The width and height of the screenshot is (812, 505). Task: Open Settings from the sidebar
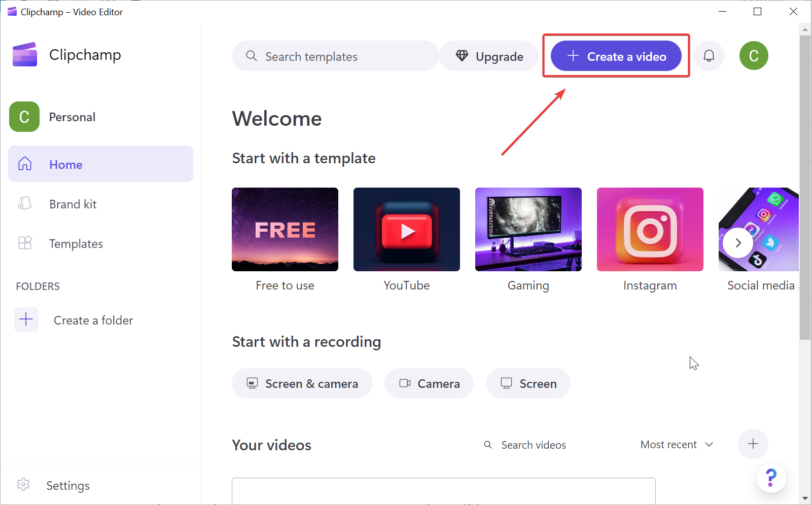tap(67, 485)
